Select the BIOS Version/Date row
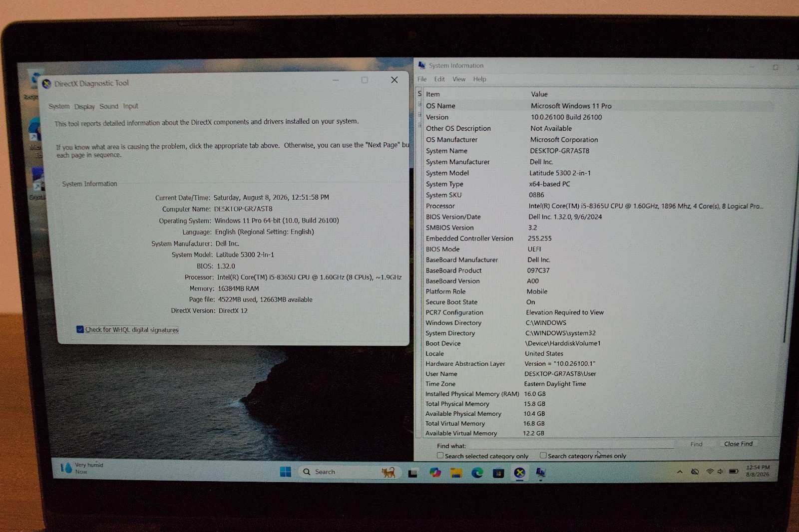799x532 pixels. pyautogui.click(x=599, y=217)
